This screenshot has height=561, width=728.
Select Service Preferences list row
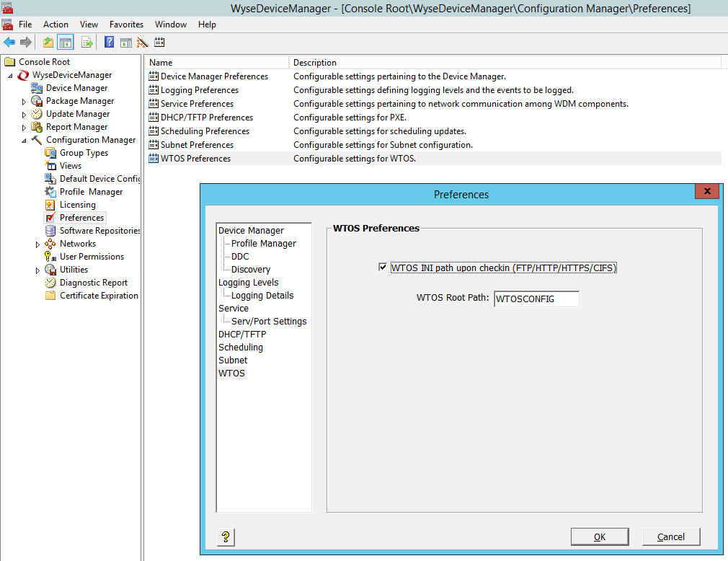coord(434,104)
